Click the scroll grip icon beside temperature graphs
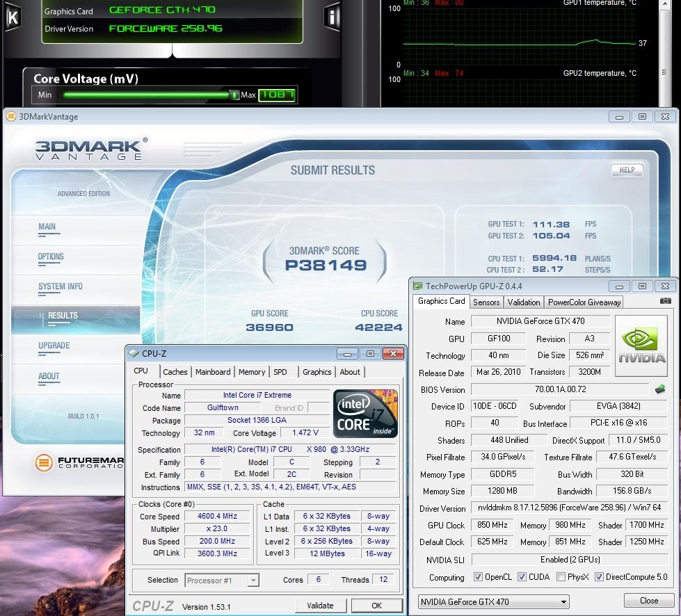Screen dimensions: 681x616 [664, 72]
